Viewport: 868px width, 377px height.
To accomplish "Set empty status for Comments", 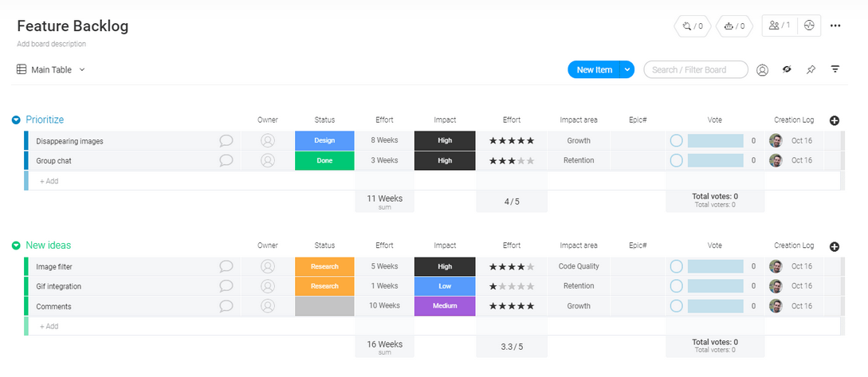I will (324, 306).
